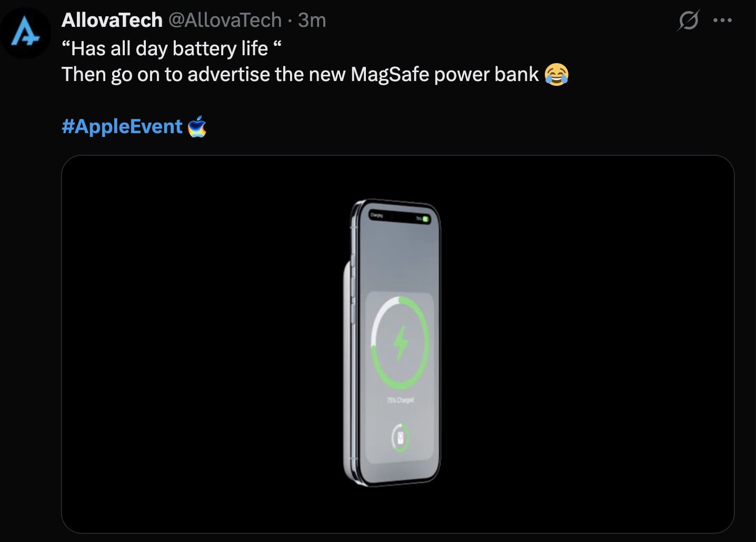Open the tweet via the '3m' timestamp
The image size is (756, 542).
(313, 20)
